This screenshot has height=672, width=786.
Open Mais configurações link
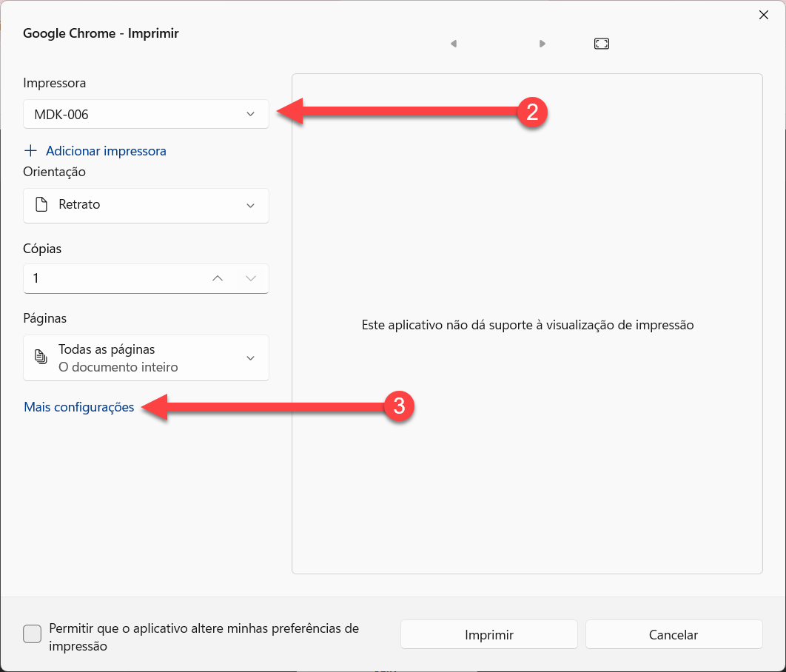(x=79, y=407)
